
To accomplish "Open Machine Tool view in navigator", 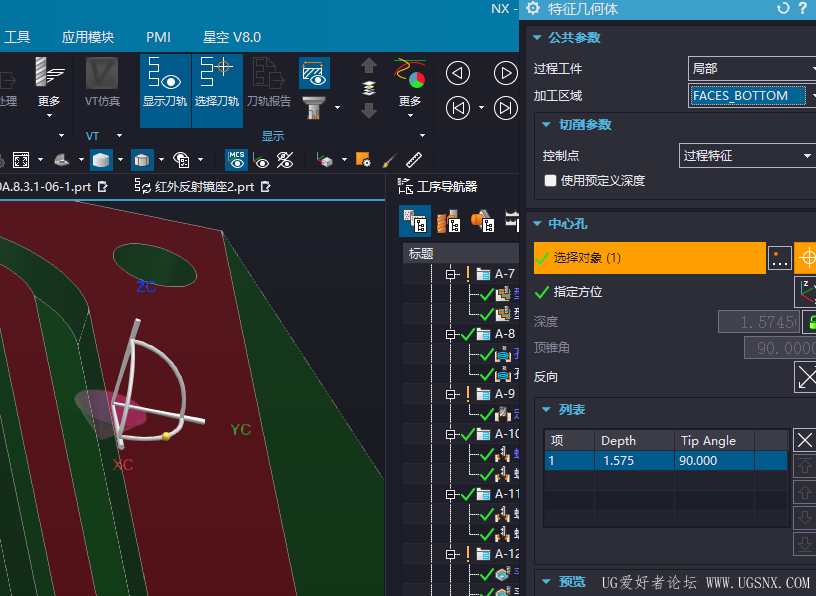I will pos(448,221).
